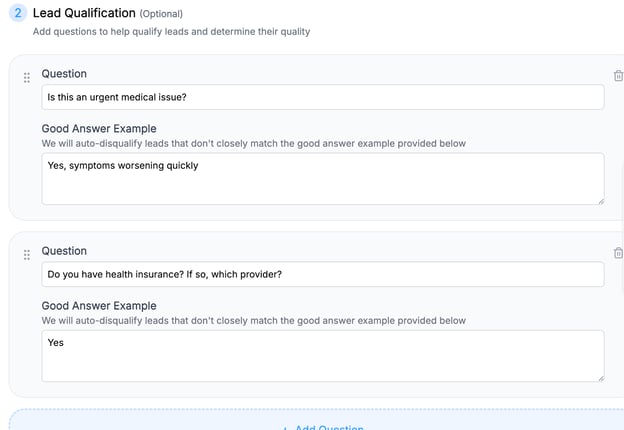The image size is (624, 430).
Task: Click the first card's Good Answer Example label
Action: click(x=99, y=129)
